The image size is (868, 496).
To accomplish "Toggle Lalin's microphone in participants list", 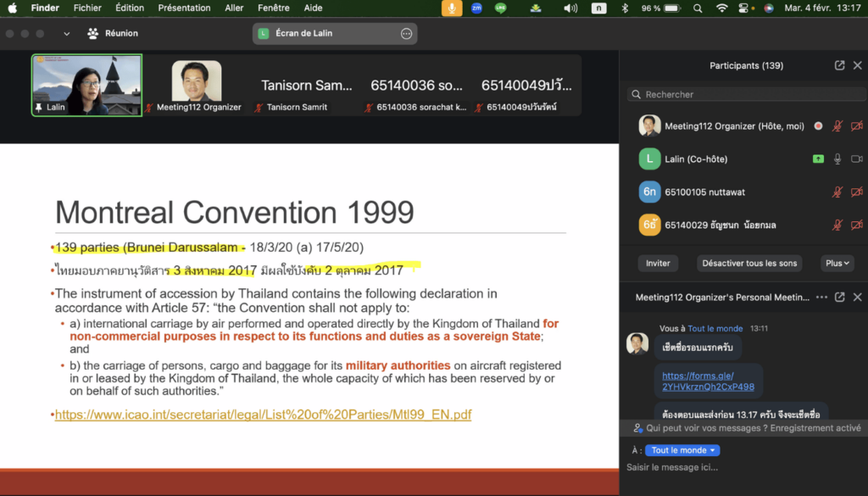I will coord(837,159).
